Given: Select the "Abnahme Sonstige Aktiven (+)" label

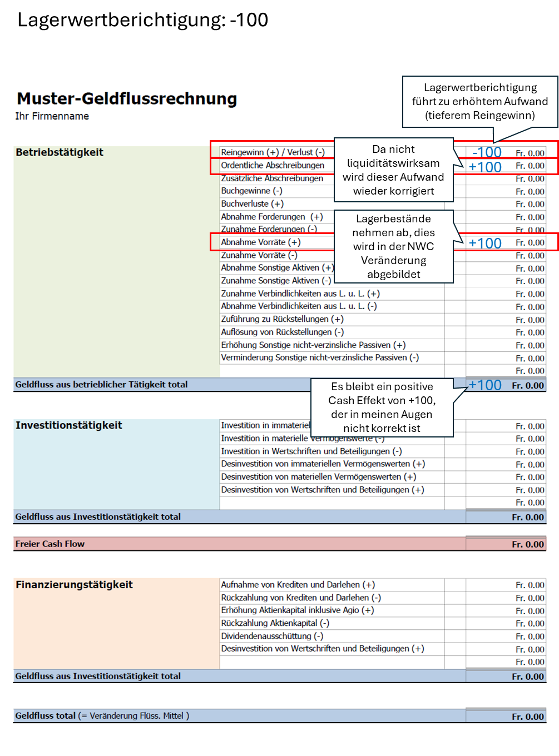Looking at the screenshot, I should tap(276, 268).
